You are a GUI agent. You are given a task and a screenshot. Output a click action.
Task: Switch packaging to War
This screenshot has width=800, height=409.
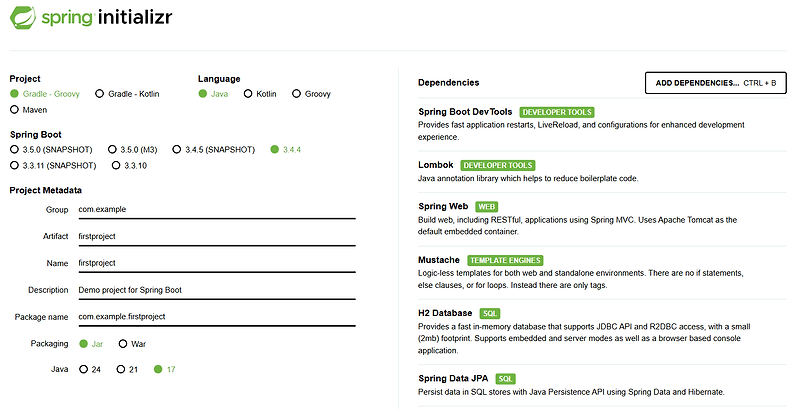[124, 344]
